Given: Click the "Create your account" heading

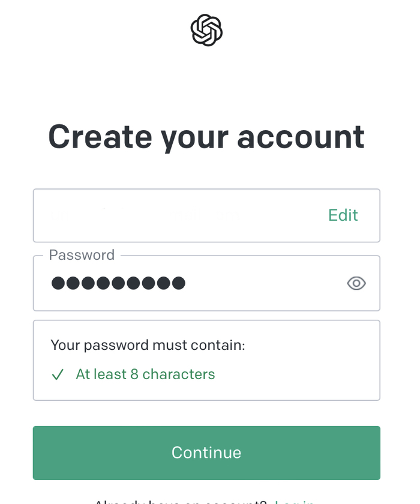Looking at the screenshot, I should (206, 137).
